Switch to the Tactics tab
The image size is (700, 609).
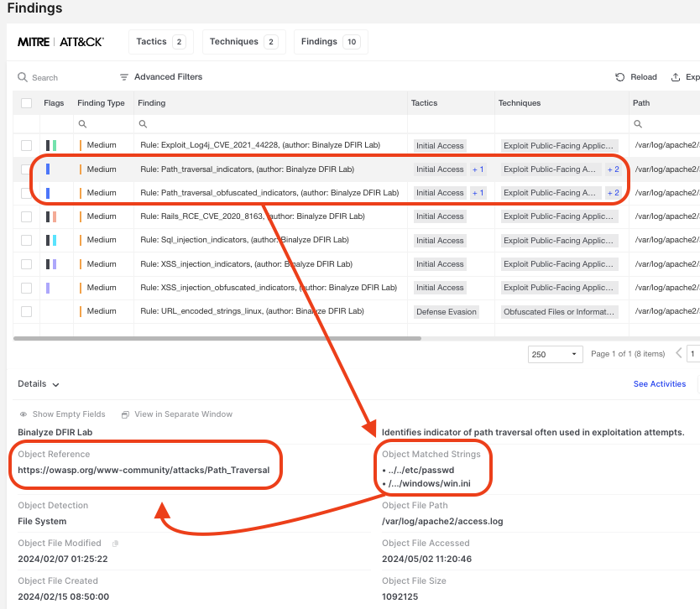[x=160, y=42]
